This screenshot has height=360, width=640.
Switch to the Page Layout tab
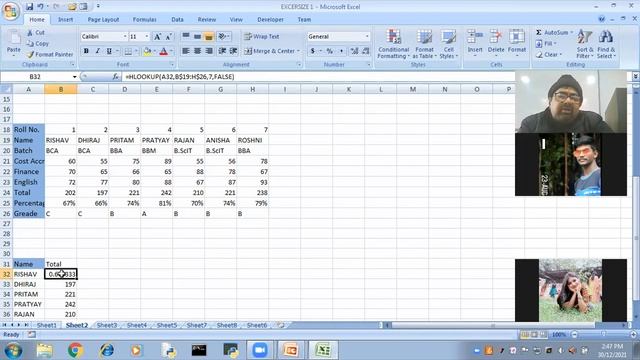[x=103, y=20]
